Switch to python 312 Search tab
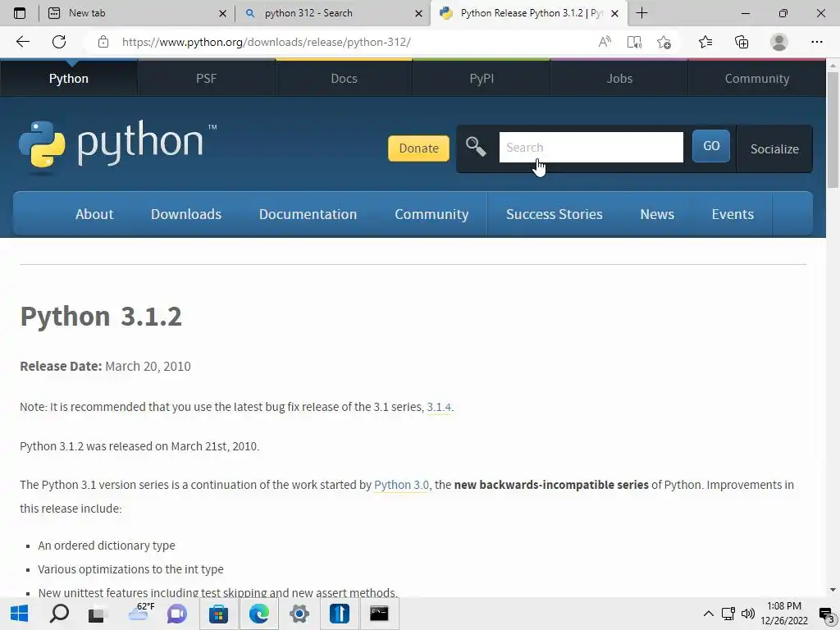 pos(332,13)
